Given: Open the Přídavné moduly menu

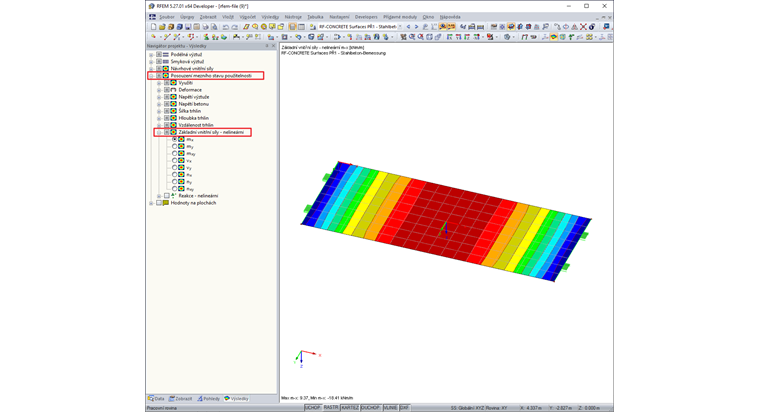Looking at the screenshot, I should click(x=400, y=17).
